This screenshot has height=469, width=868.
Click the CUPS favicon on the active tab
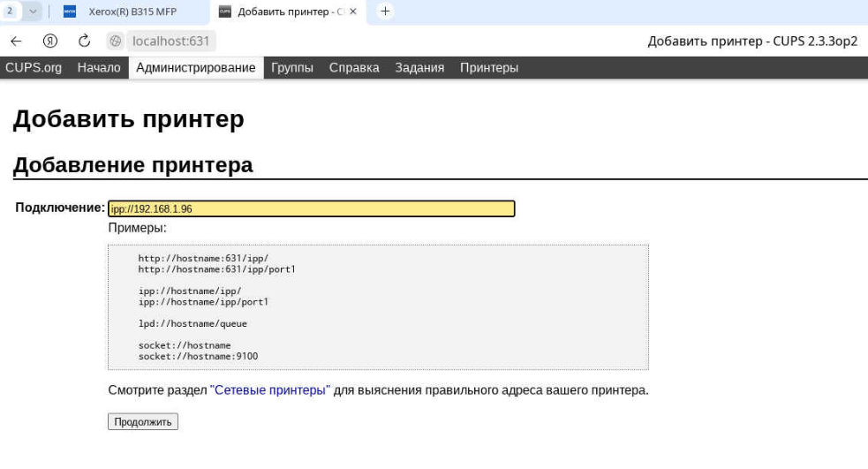click(225, 11)
